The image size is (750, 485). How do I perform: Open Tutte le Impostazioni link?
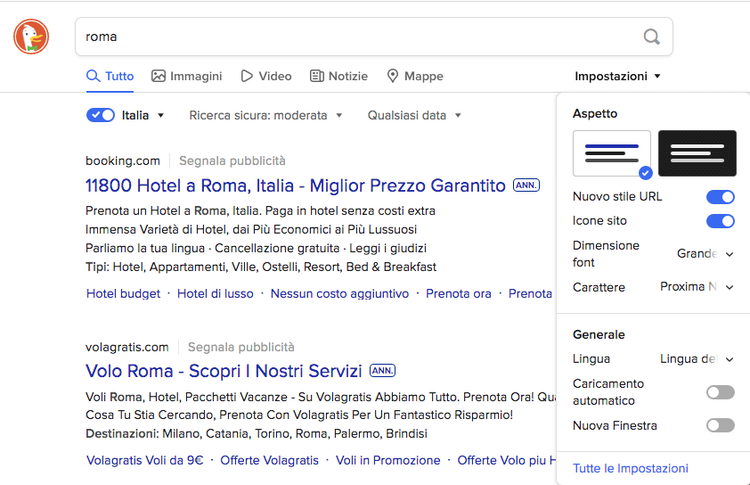coord(630,468)
